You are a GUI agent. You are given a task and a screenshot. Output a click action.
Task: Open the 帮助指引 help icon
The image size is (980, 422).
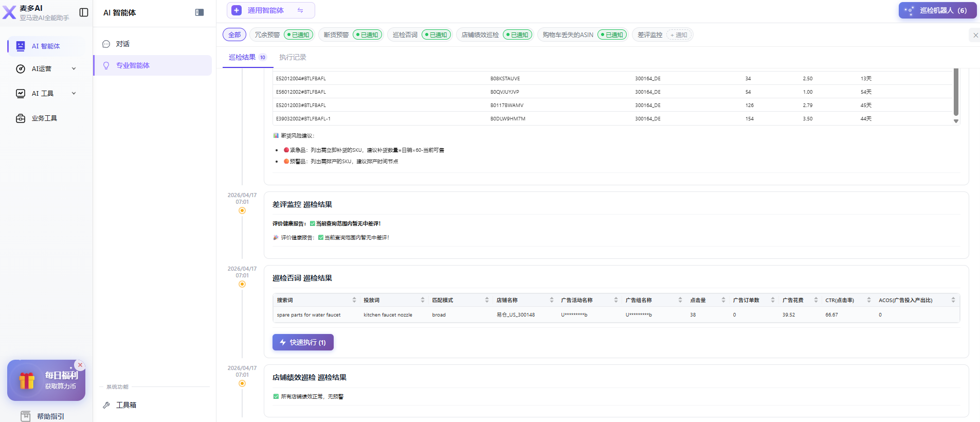[26, 416]
